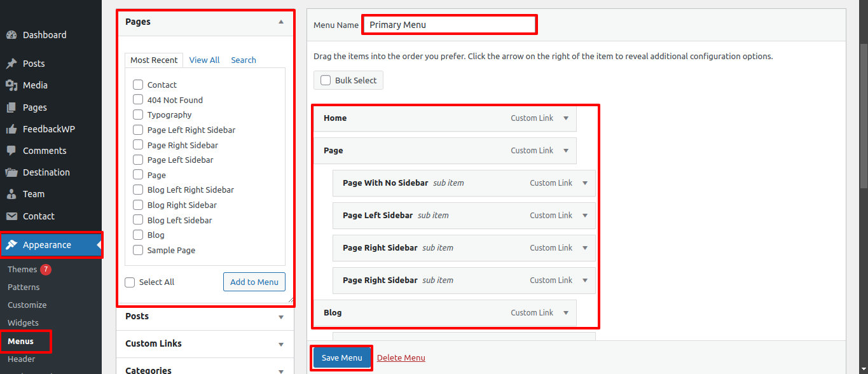Expand the Home menu item arrow
Image resolution: width=868 pixels, height=374 pixels.
tap(566, 118)
